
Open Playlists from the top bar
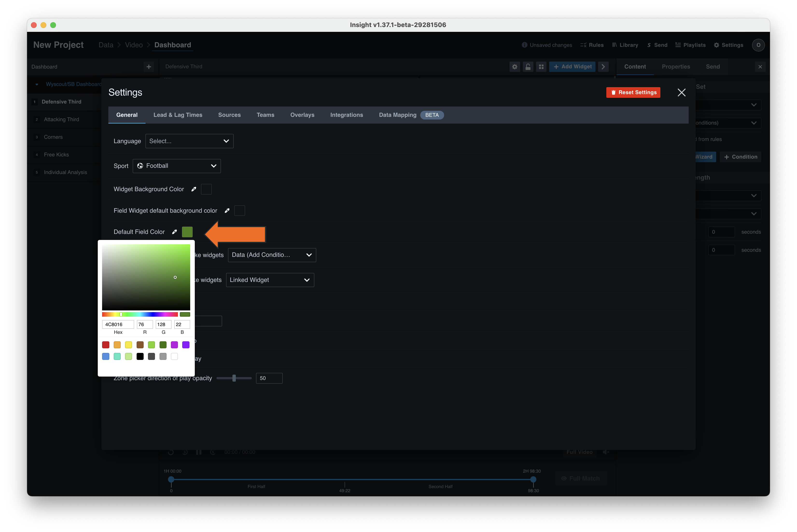tap(690, 45)
